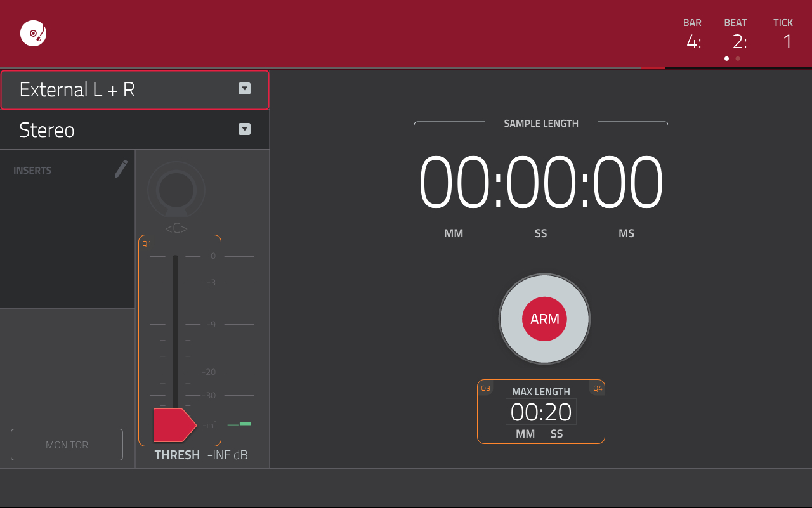Screen dimensions: 812x508
Task: Click the Max Length 00:20 field
Action: click(540, 412)
